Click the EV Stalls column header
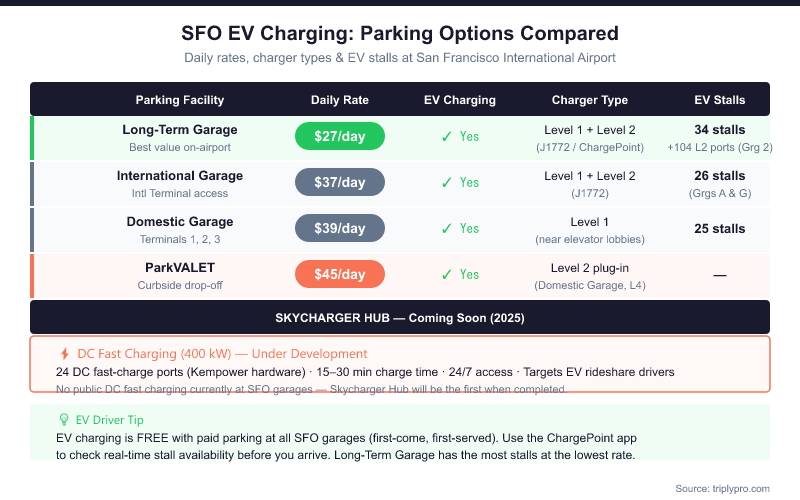This screenshot has width=800, height=500. 719,100
